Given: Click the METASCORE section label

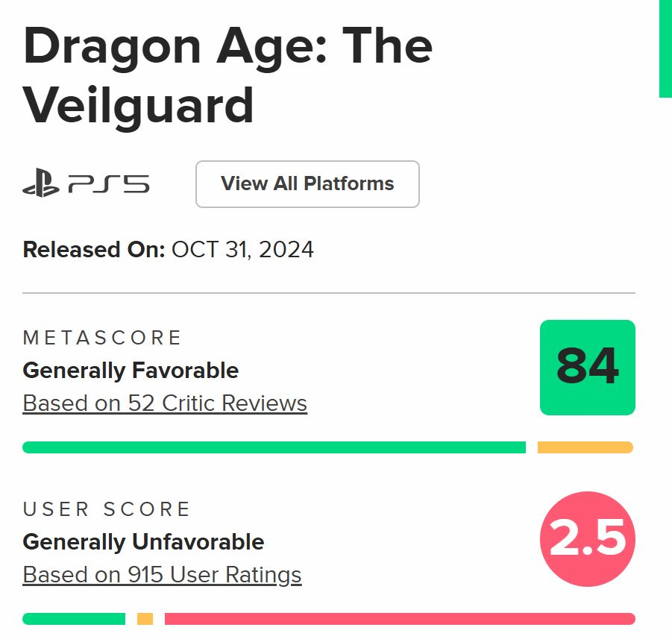Looking at the screenshot, I should click(x=102, y=338).
